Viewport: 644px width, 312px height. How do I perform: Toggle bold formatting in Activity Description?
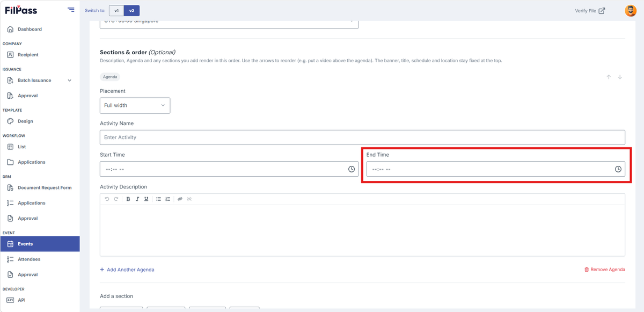pyautogui.click(x=128, y=199)
